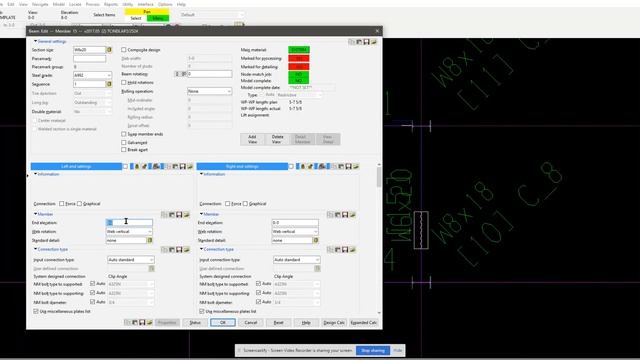
Task: Collapse the right Connection type section
Action: pyautogui.click(x=201, y=249)
